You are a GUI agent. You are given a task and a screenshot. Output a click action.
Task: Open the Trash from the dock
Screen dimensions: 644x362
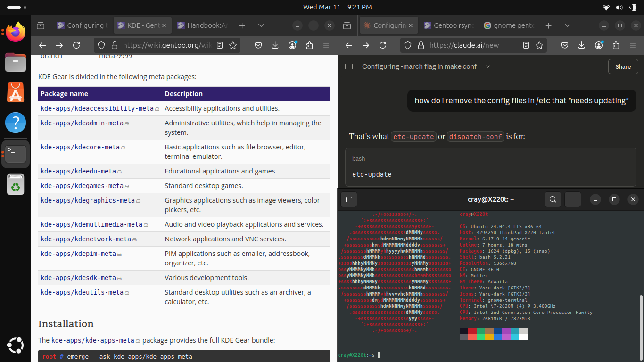coord(16,184)
